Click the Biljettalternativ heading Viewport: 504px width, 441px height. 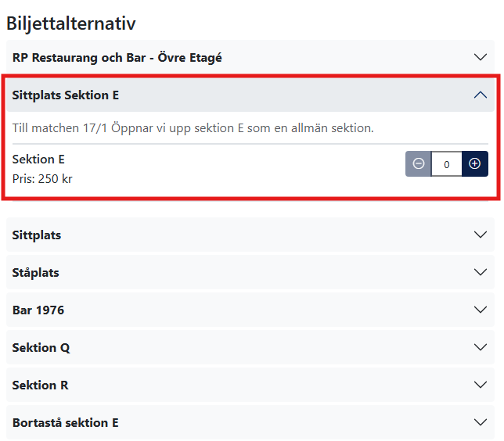tap(71, 23)
